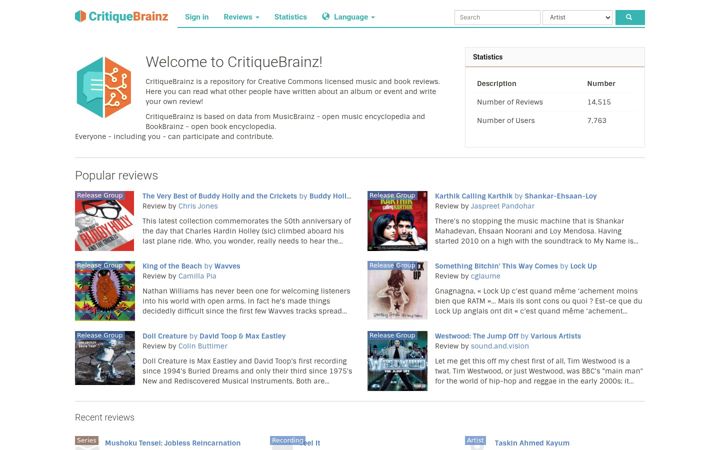Click the Number of Users value 7,763

coord(596,120)
